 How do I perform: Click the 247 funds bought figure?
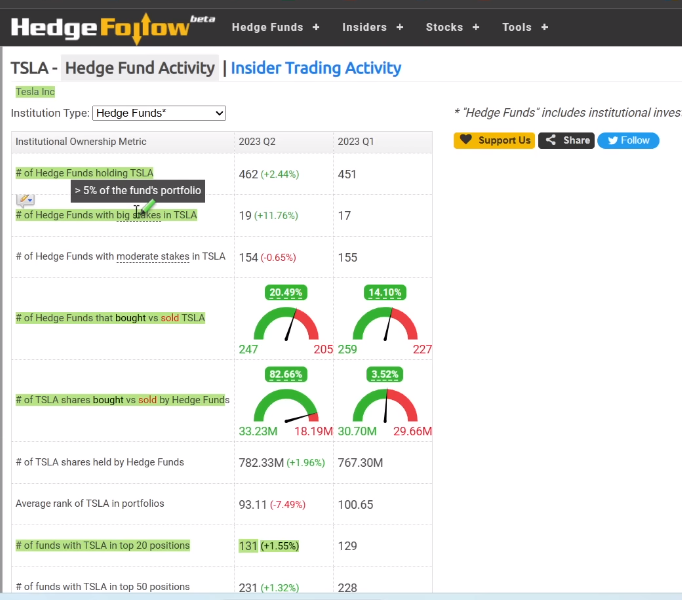coord(248,349)
